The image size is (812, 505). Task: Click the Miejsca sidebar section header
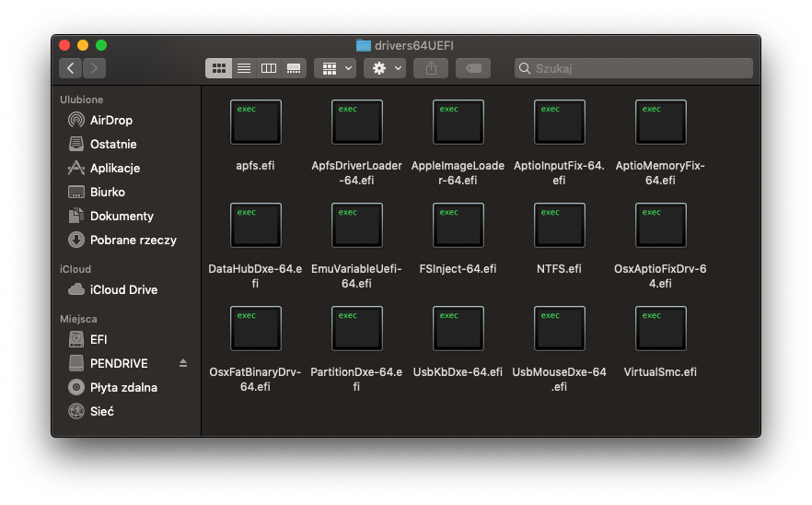click(78, 319)
